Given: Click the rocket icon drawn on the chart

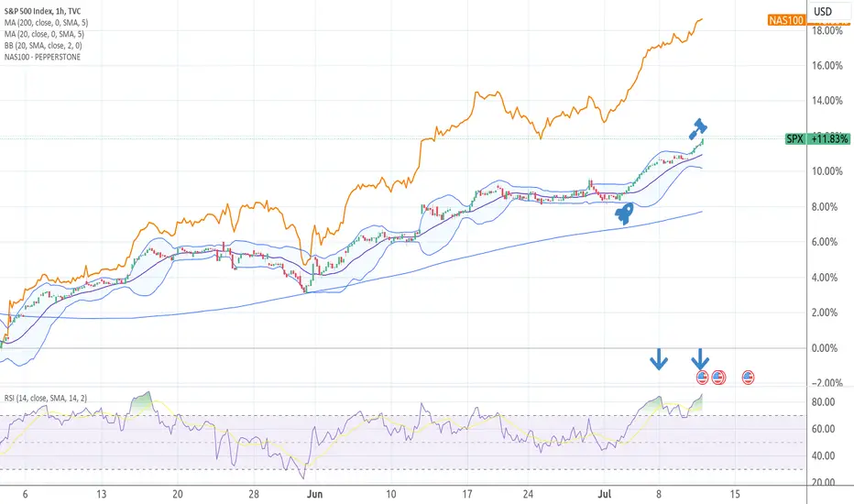Looking at the screenshot, I should coord(624,213).
